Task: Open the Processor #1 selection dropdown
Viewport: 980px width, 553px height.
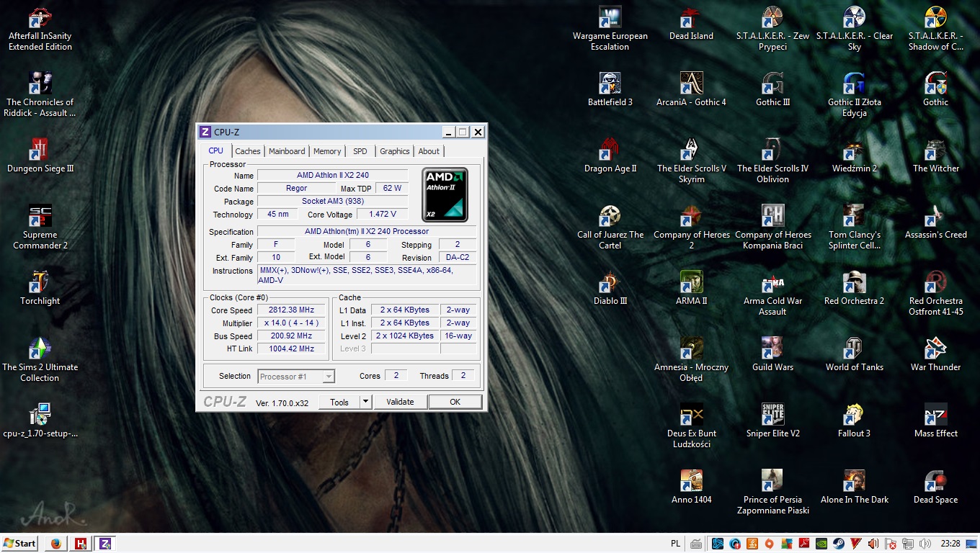Action: [x=296, y=377]
